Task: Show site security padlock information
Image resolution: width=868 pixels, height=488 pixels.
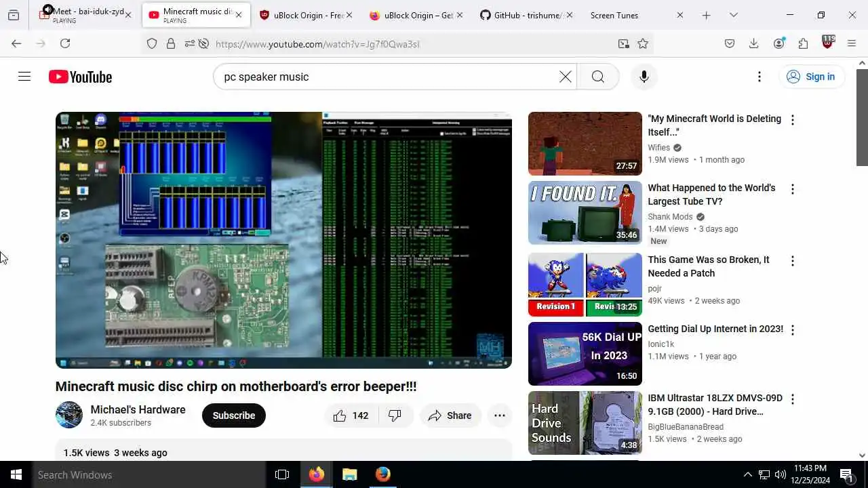Action: [x=171, y=43]
